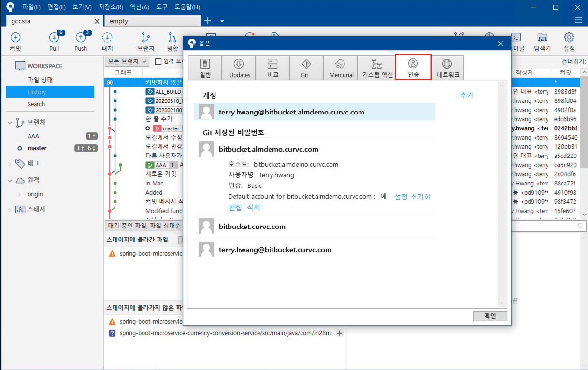This screenshot has height=370, width=588.
Task: Expand the 태그 section chevron
Action: point(10,164)
